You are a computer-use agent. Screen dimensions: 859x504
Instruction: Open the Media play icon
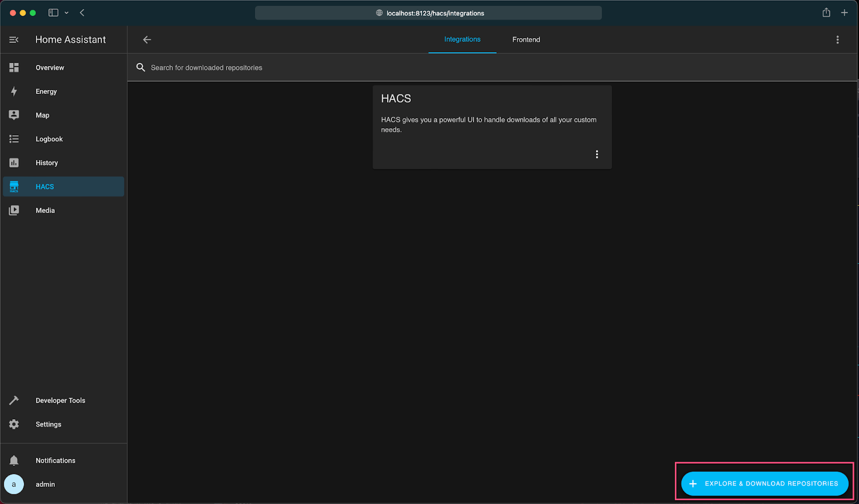coord(14,210)
